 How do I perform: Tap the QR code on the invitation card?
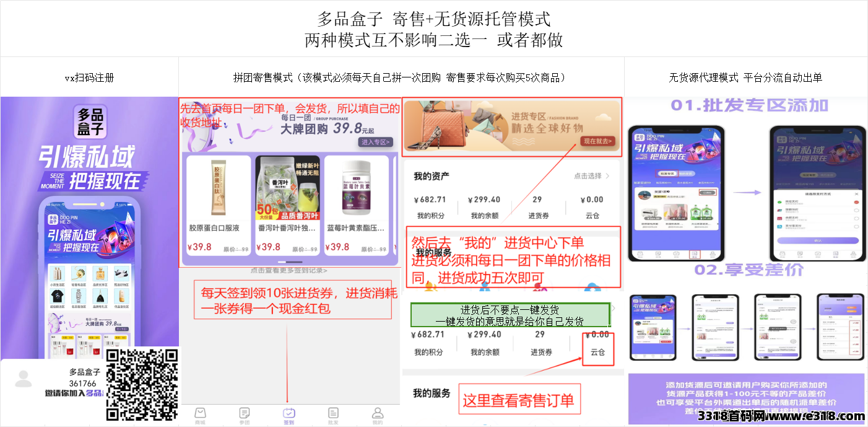coord(142,384)
